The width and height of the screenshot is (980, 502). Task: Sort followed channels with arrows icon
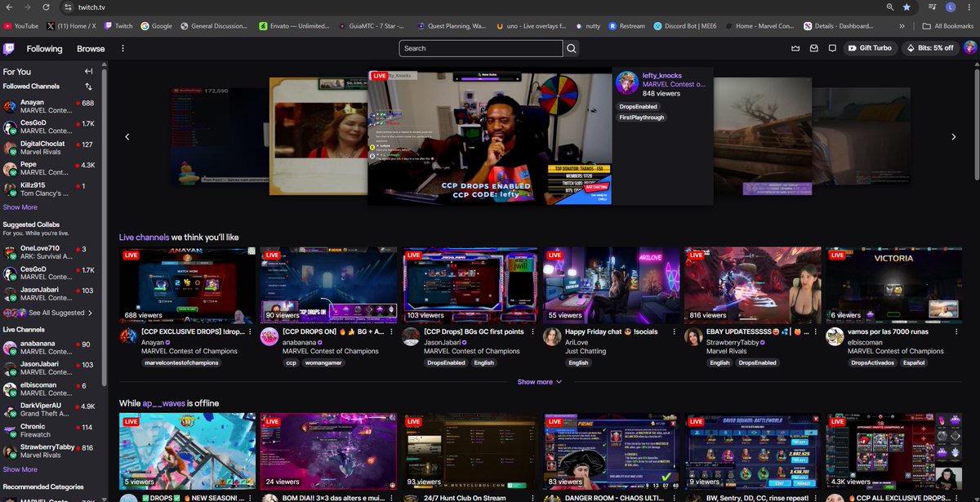pos(88,86)
